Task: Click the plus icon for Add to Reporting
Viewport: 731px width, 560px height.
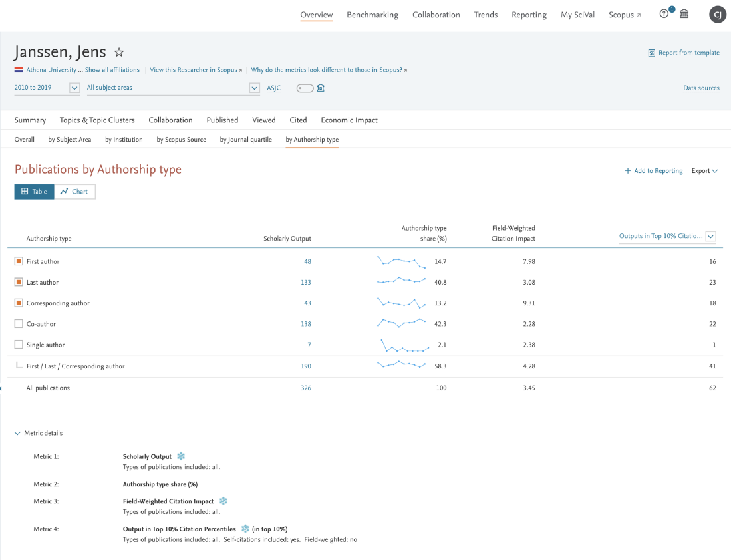Action: (x=627, y=171)
